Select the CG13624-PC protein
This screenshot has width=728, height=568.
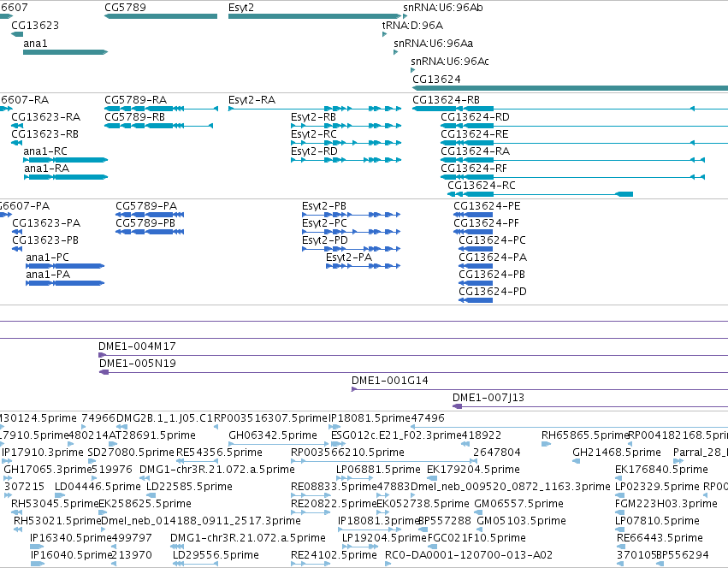point(476,249)
